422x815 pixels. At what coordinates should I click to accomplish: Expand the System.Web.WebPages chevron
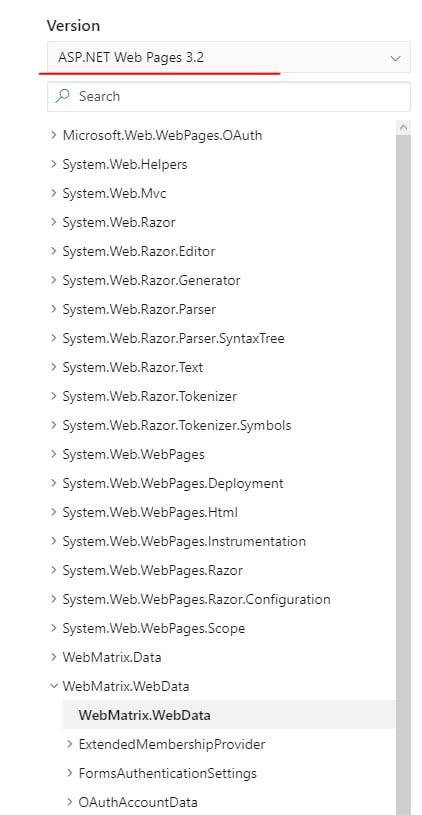(x=54, y=454)
